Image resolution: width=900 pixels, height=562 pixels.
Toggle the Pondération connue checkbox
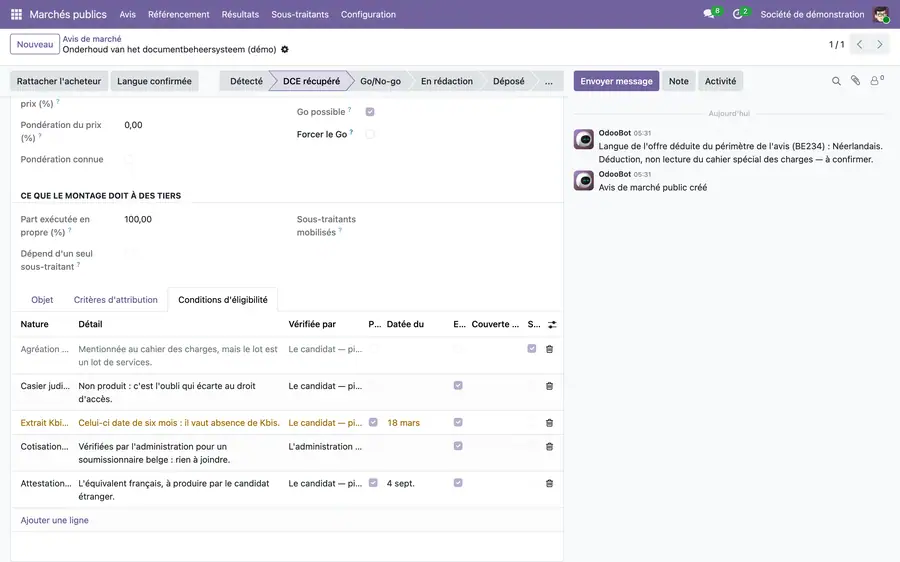pos(129,159)
